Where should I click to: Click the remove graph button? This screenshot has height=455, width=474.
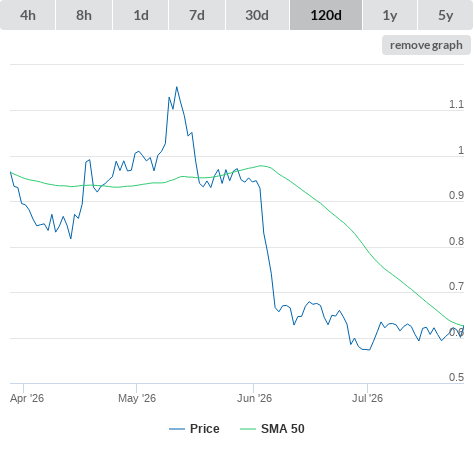[x=426, y=45]
